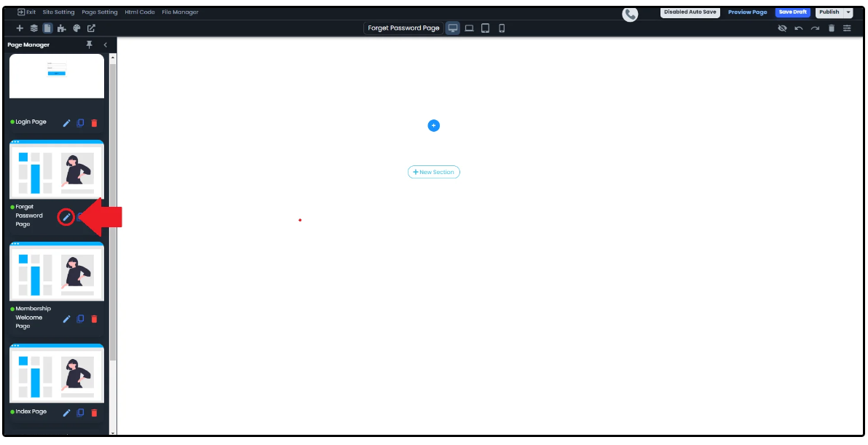The height and width of the screenshot is (445, 868).
Task: Open the layers stack icon in toolbar
Action: 33,28
